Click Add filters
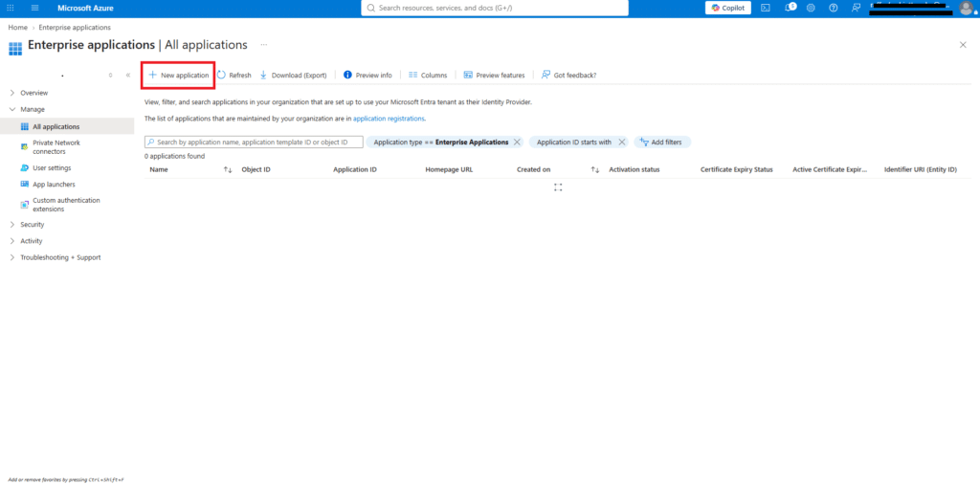Viewport: 980px width, 484px height. tap(662, 142)
